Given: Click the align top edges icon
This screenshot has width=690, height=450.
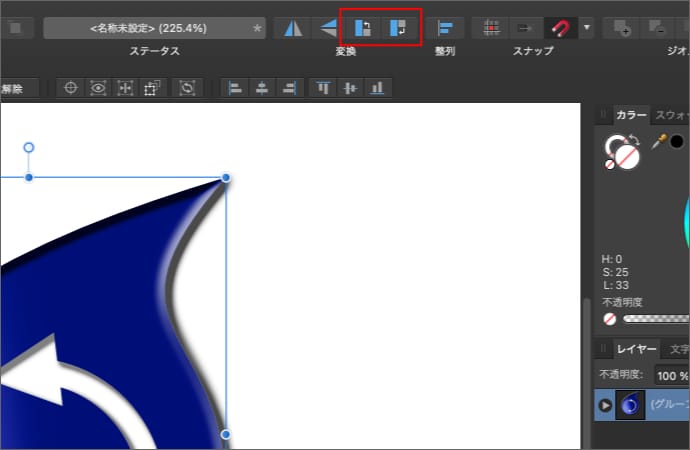Looking at the screenshot, I should click(x=323, y=88).
